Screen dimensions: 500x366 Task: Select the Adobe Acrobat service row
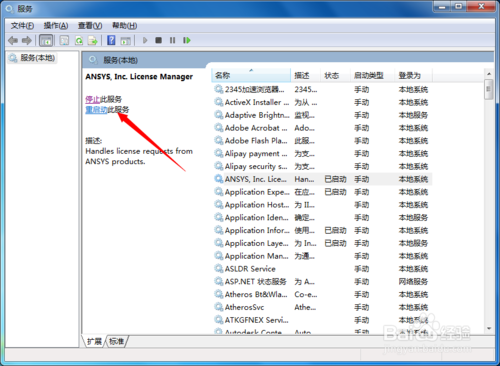(x=322, y=128)
